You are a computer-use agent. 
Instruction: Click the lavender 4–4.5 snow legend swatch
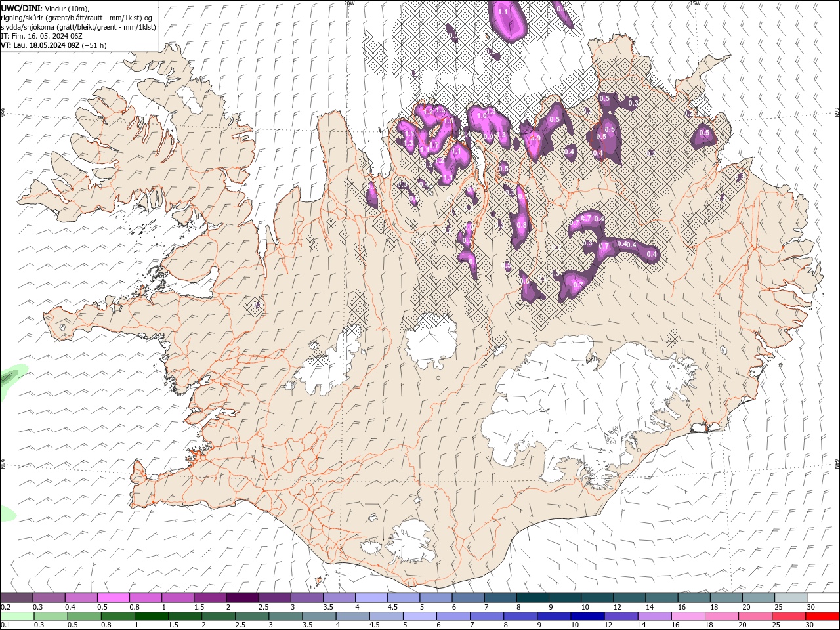coord(371,598)
